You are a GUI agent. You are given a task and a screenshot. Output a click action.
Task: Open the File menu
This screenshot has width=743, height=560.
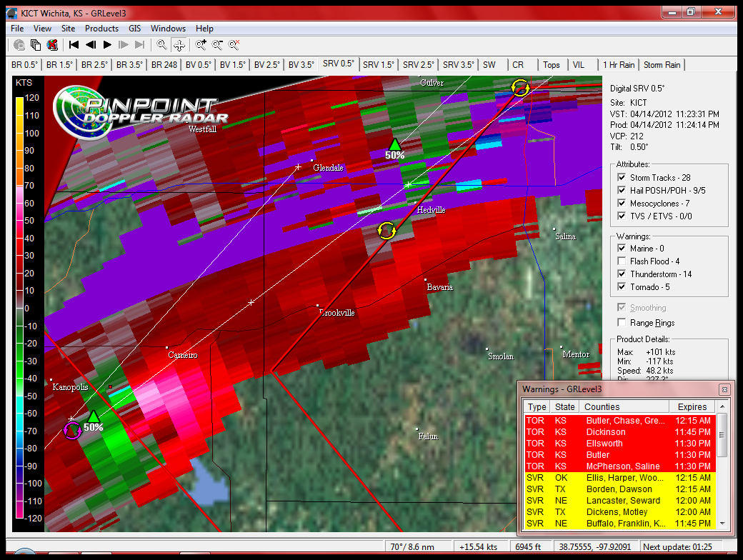pos(17,29)
